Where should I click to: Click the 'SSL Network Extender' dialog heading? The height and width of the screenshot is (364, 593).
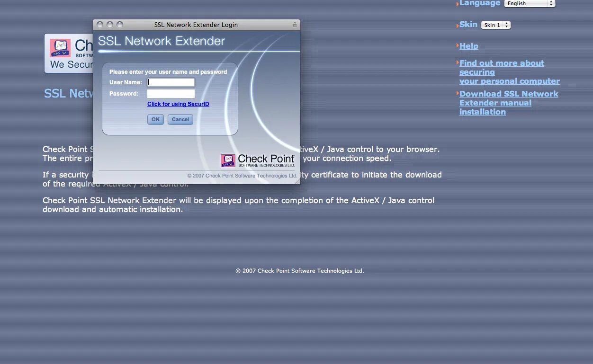pyautogui.click(x=162, y=41)
